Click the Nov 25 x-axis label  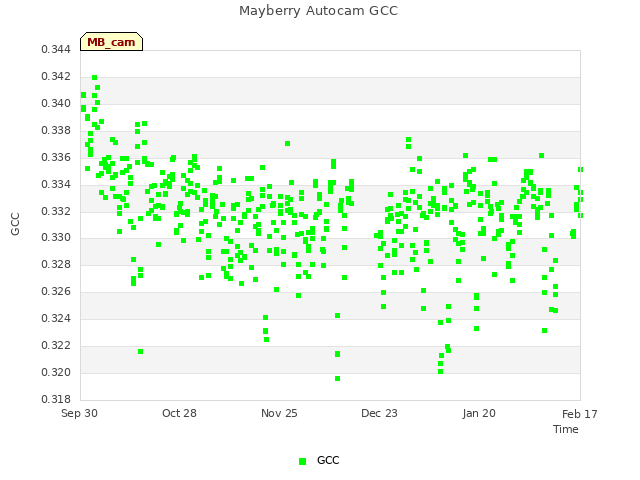coord(279,413)
